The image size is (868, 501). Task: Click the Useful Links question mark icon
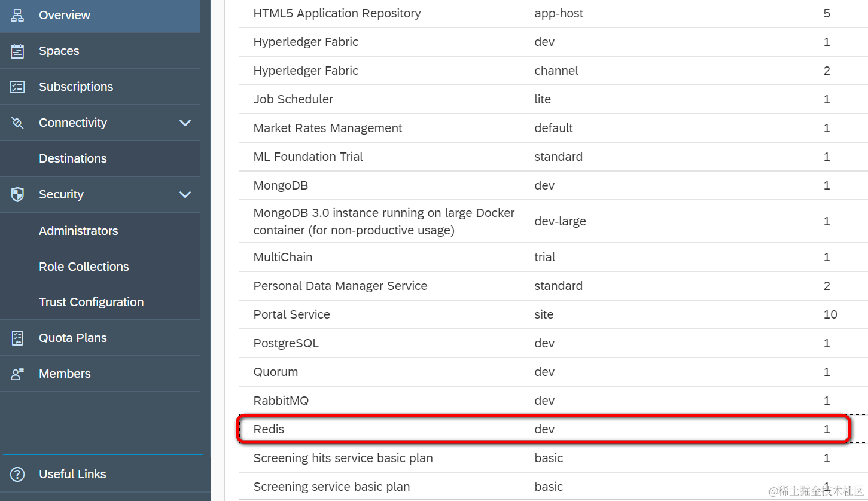click(17, 474)
